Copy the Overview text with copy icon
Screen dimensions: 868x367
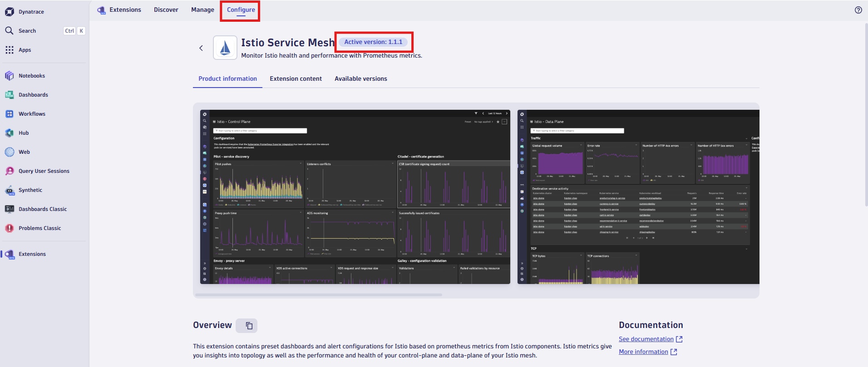(x=249, y=326)
